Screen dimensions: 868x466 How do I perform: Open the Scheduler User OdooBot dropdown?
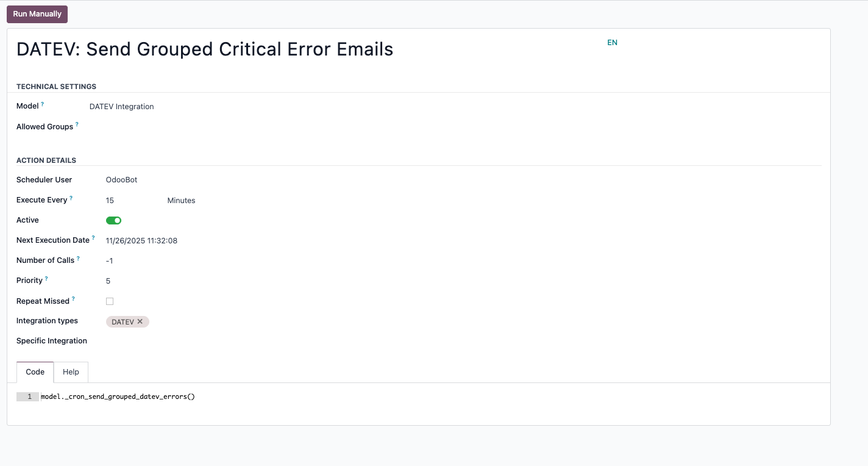(x=122, y=180)
